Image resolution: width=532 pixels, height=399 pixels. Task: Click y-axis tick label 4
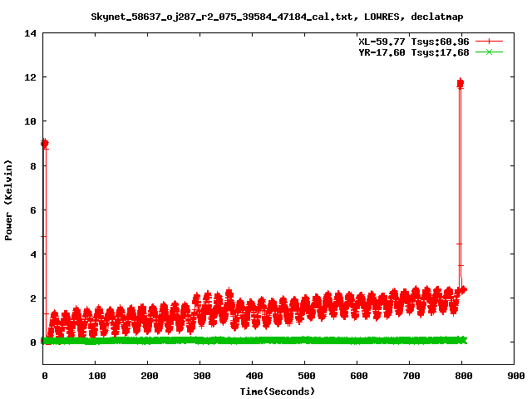(x=33, y=254)
